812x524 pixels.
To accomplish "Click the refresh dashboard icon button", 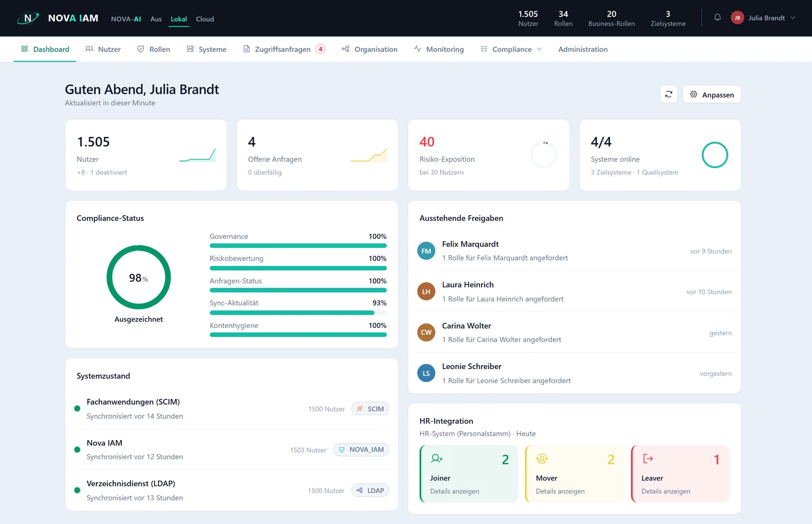I will (669, 94).
